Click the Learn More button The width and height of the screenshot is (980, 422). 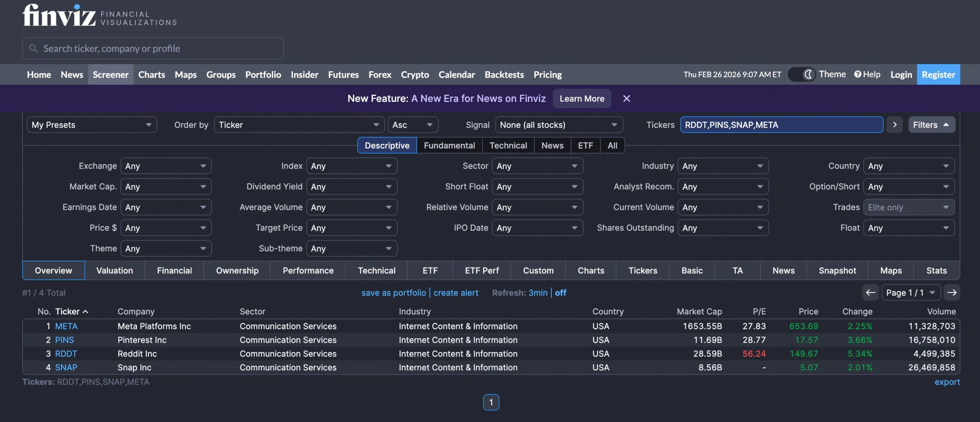pyautogui.click(x=581, y=99)
